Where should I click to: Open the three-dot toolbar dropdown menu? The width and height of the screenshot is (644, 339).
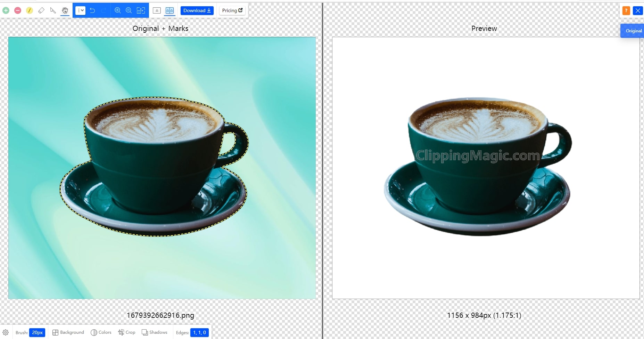tap(80, 10)
